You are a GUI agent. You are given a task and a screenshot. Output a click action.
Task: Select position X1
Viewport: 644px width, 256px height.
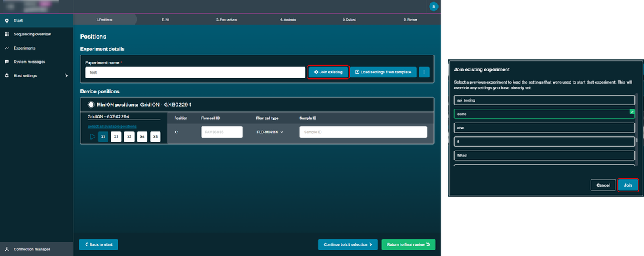coord(103,136)
